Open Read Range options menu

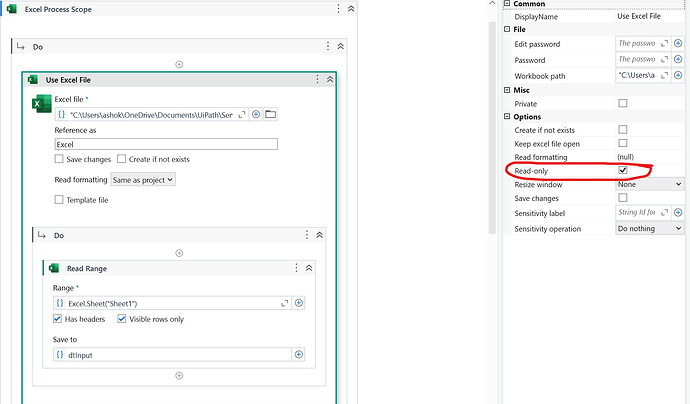296,268
